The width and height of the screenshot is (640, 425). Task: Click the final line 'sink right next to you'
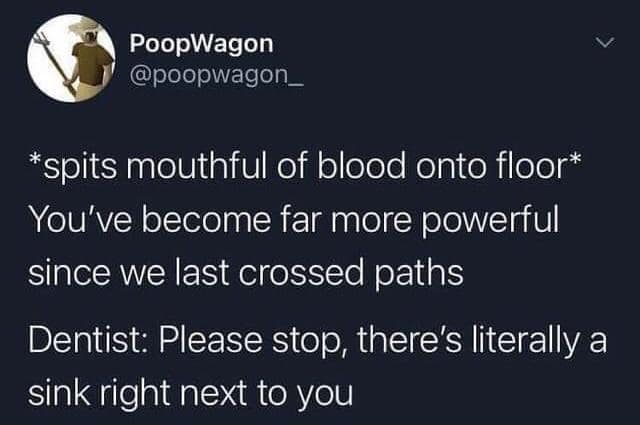190,394
